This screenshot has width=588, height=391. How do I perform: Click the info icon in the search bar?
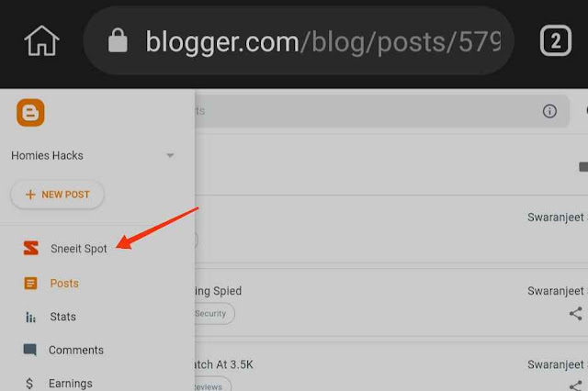(x=549, y=111)
